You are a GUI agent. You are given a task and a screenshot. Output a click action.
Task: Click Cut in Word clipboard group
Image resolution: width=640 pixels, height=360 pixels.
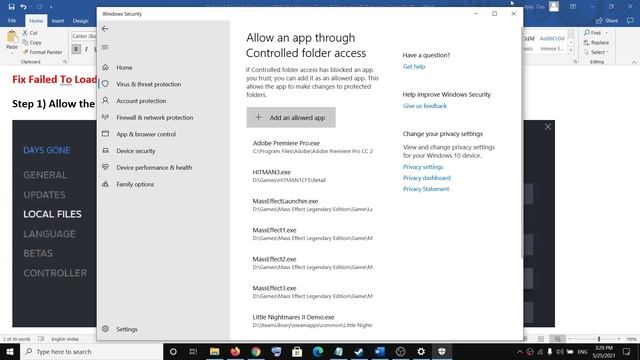pyautogui.click(x=30, y=33)
